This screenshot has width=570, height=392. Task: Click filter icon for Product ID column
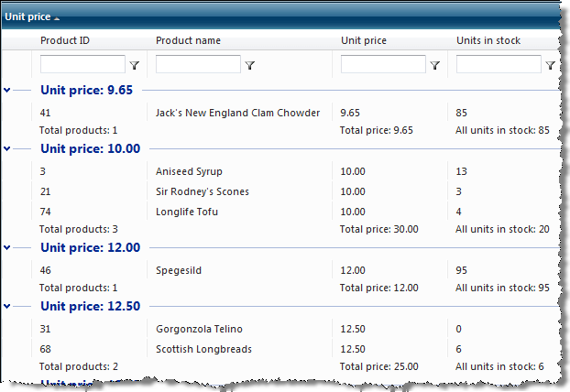[135, 66]
